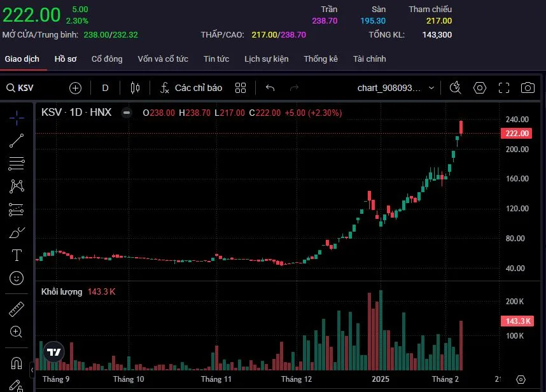Open the quick search lightning icon
Image resolution: width=546 pixels, height=392 pixels.
click(x=456, y=88)
